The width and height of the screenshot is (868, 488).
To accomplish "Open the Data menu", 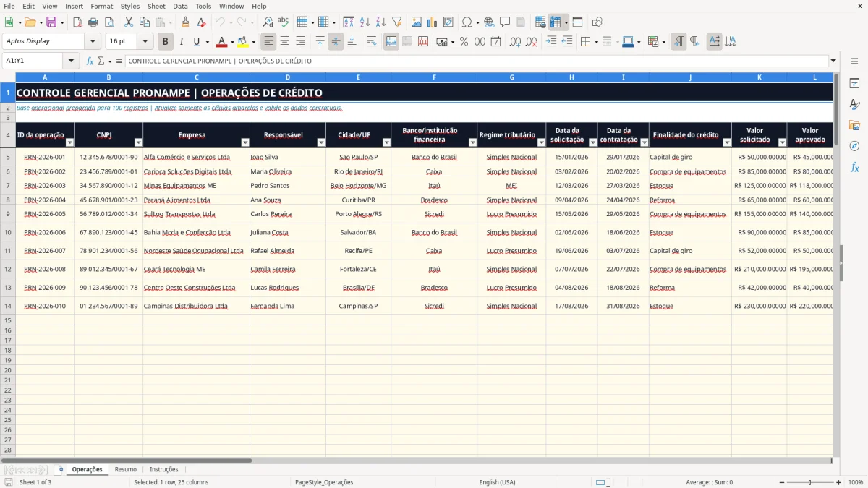I will tap(180, 6).
